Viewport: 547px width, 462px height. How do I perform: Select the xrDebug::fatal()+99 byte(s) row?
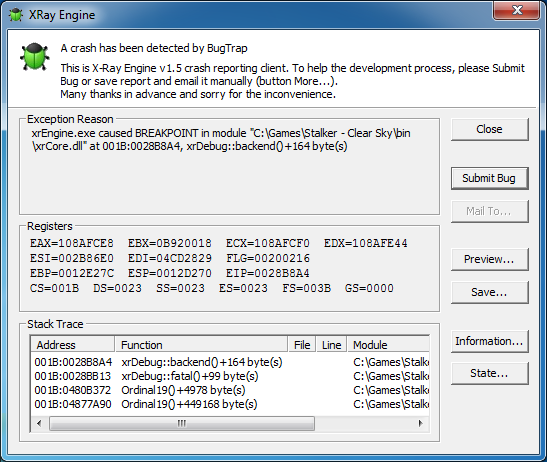(230, 376)
